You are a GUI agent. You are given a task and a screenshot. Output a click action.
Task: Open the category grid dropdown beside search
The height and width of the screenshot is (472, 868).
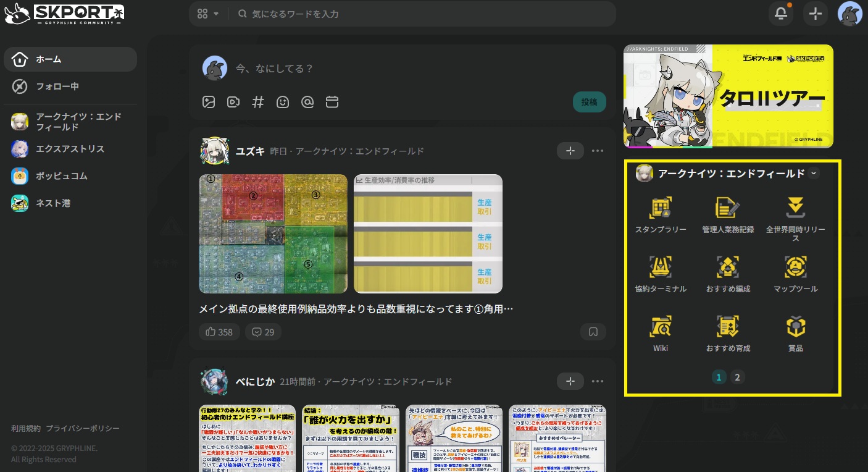pos(208,14)
